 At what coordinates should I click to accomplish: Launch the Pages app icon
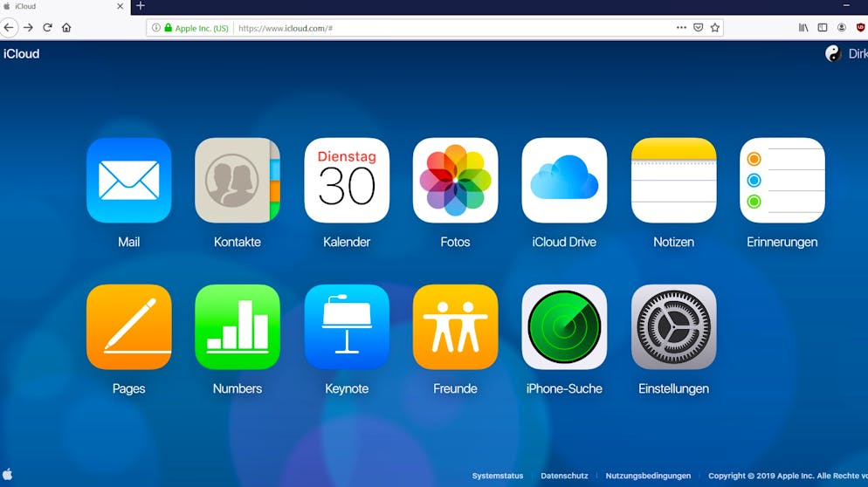(x=129, y=327)
